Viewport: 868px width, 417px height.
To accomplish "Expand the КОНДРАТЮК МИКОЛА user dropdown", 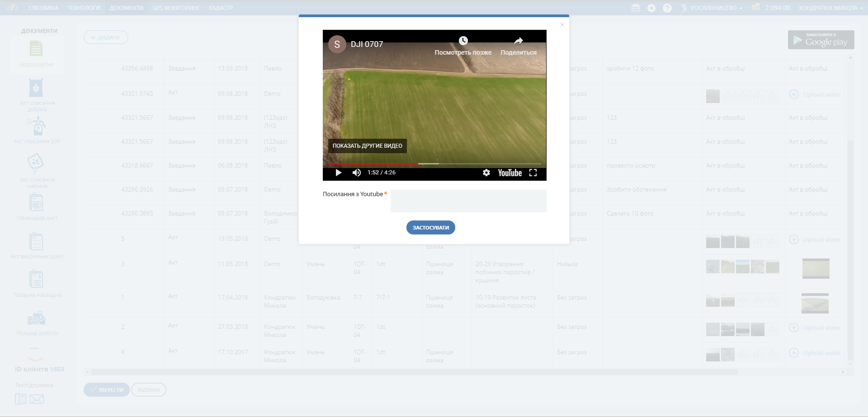I will pos(830,8).
